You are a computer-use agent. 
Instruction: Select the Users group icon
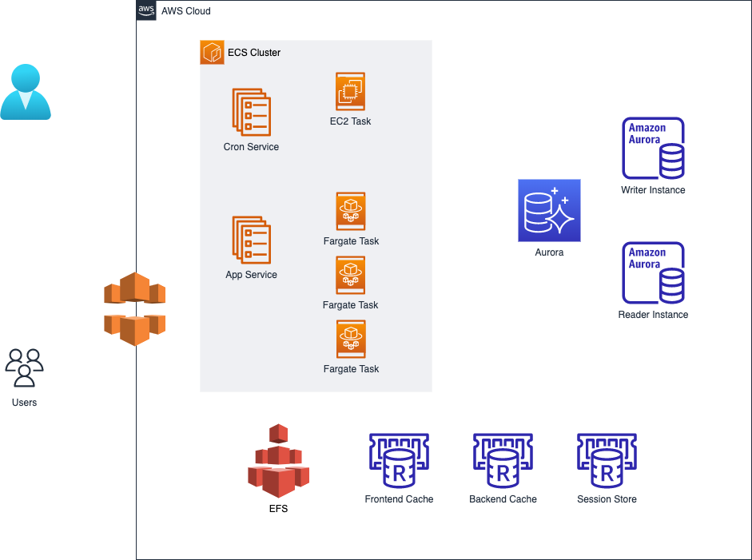[x=25, y=367]
